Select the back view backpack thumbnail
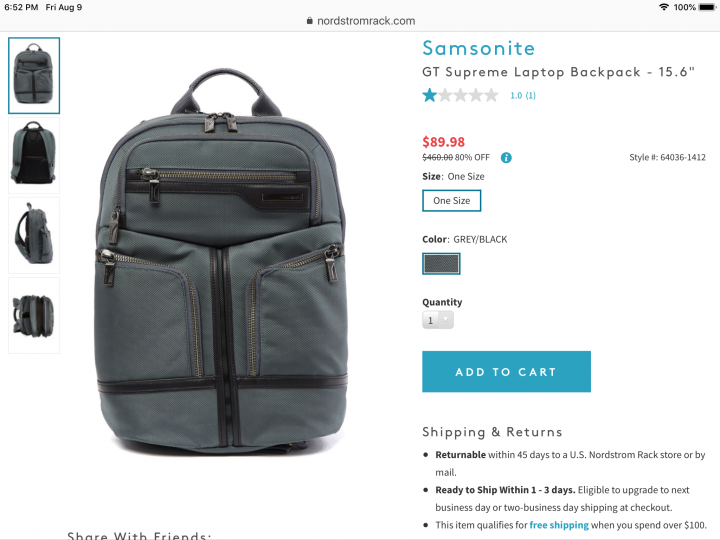720x540 pixels. pyautogui.click(x=34, y=155)
